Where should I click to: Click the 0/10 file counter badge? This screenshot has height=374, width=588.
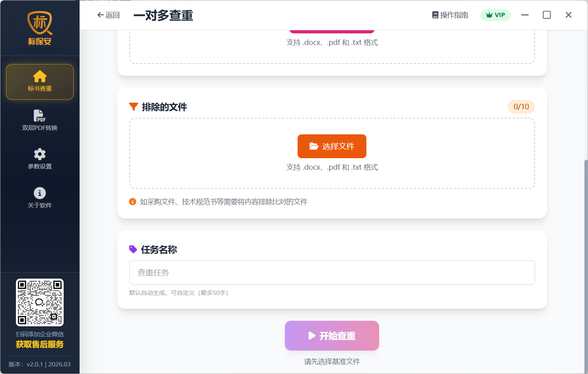(521, 107)
